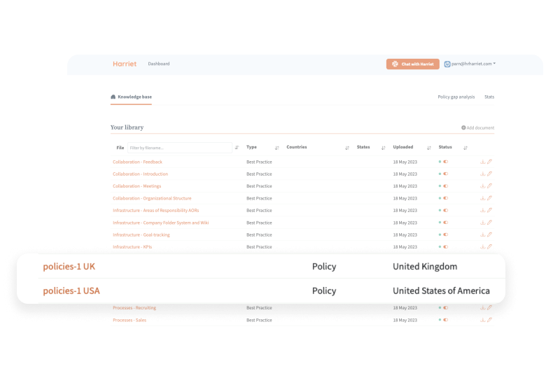Open the policies-1 USA document
Viewport: 560px width, 392px height.
click(71, 290)
